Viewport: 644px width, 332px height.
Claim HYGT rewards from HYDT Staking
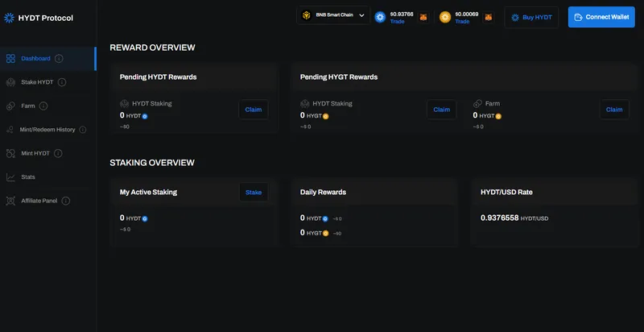point(441,110)
